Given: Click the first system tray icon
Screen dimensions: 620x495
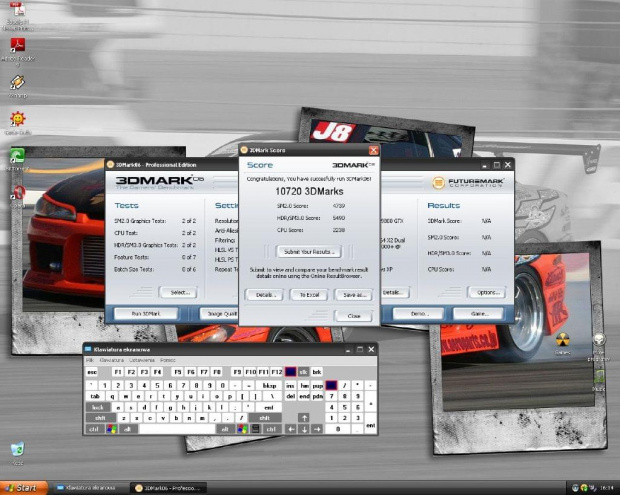Looking at the screenshot, I should coord(575,488).
